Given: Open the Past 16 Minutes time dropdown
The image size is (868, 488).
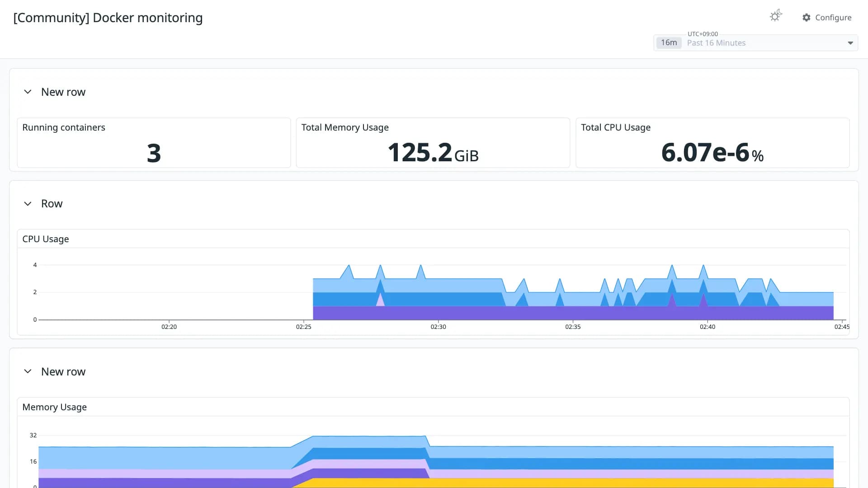Looking at the screenshot, I should point(756,43).
